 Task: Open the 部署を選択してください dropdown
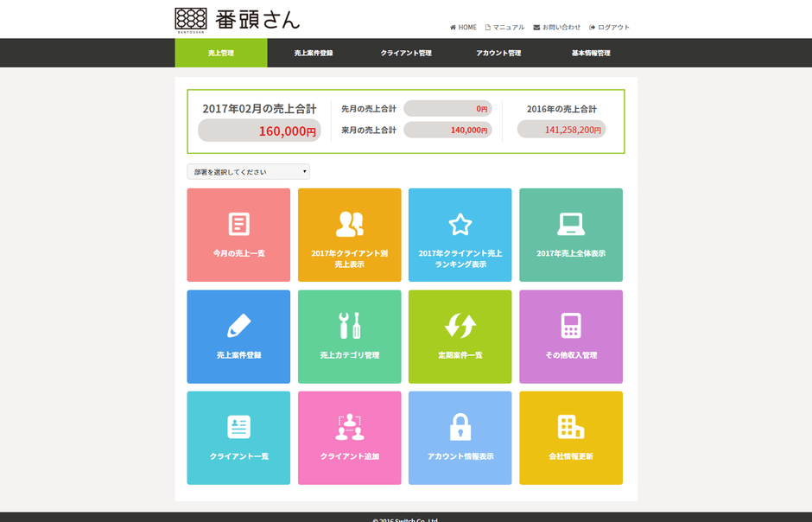coord(248,172)
